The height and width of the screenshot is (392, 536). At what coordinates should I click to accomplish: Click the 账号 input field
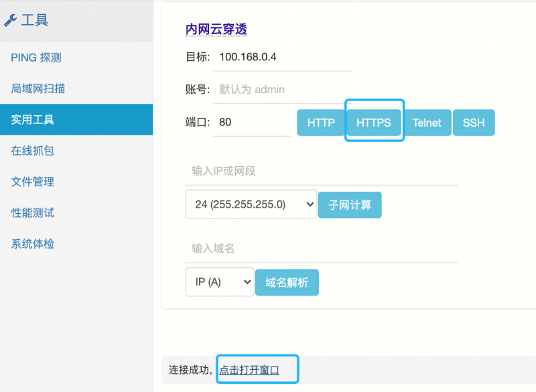pyautogui.click(x=283, y=90)
